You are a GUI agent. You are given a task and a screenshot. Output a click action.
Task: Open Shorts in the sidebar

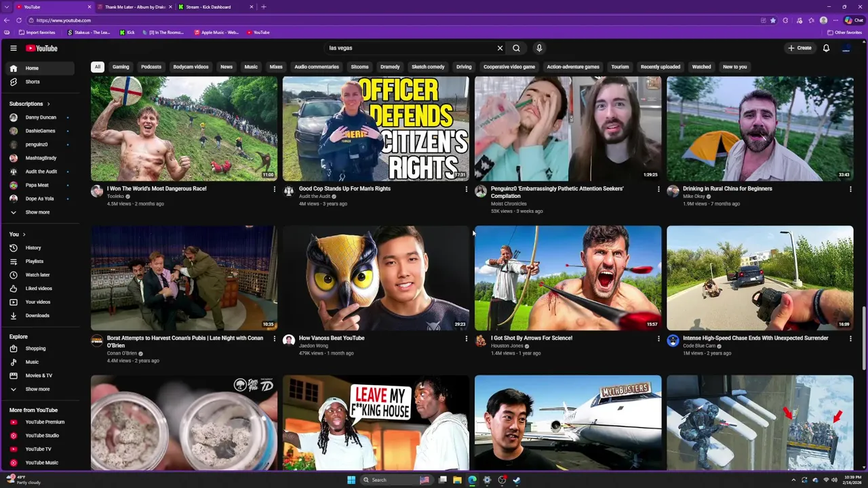33,81
